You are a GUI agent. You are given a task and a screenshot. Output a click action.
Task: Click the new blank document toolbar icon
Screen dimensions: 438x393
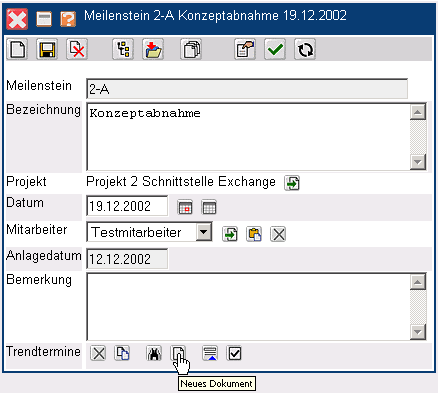pyautogui.click(x=17, y=49)
